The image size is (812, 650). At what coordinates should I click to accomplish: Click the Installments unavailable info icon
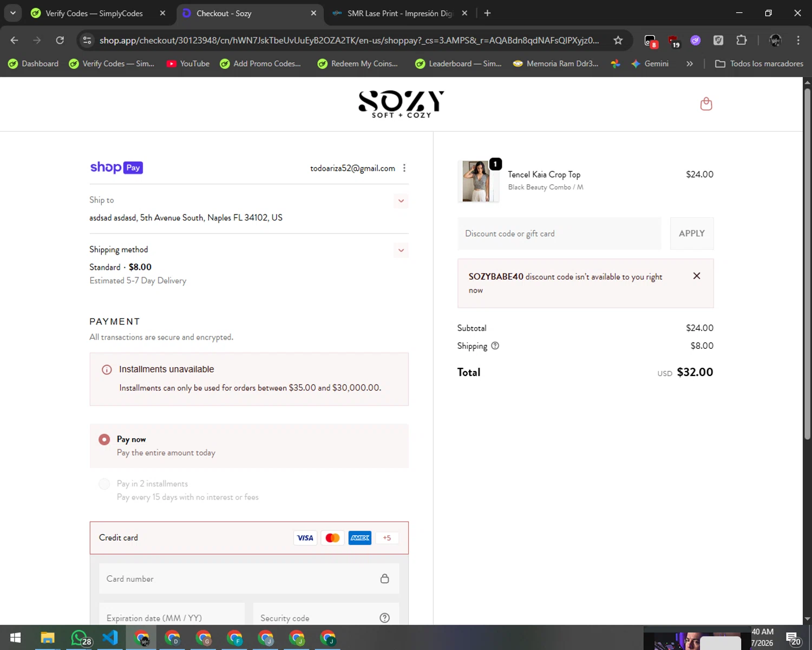click(107, 369)
